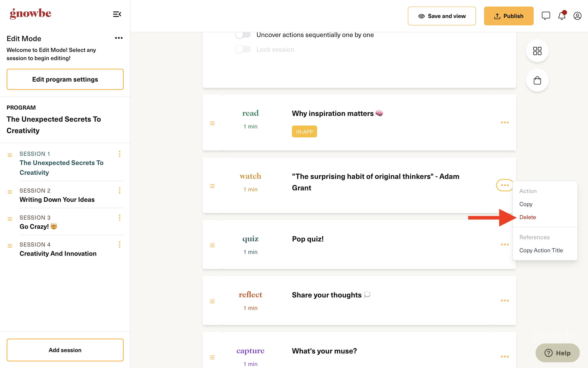The image size is (588, 368).
Task: Grab the Session 4 drag handle
Action: tap(10, 246)
